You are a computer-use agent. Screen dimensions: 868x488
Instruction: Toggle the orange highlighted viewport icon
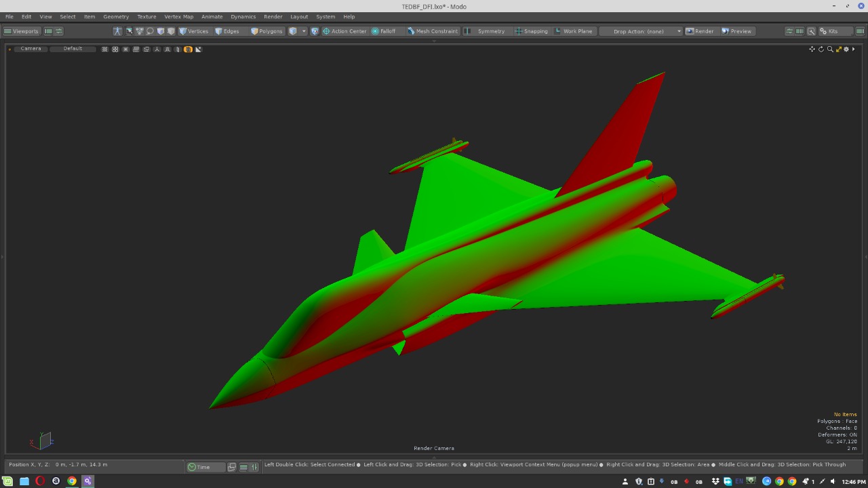(188, 49)
